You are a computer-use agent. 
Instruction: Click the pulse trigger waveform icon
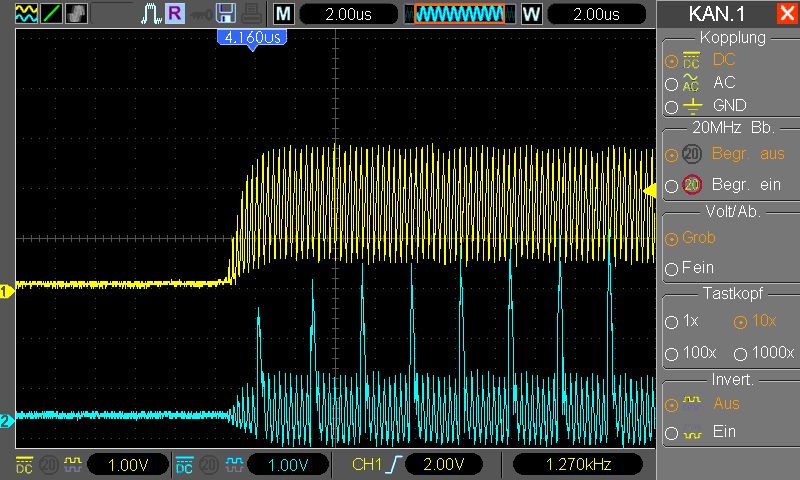click(x=151, y=14)
